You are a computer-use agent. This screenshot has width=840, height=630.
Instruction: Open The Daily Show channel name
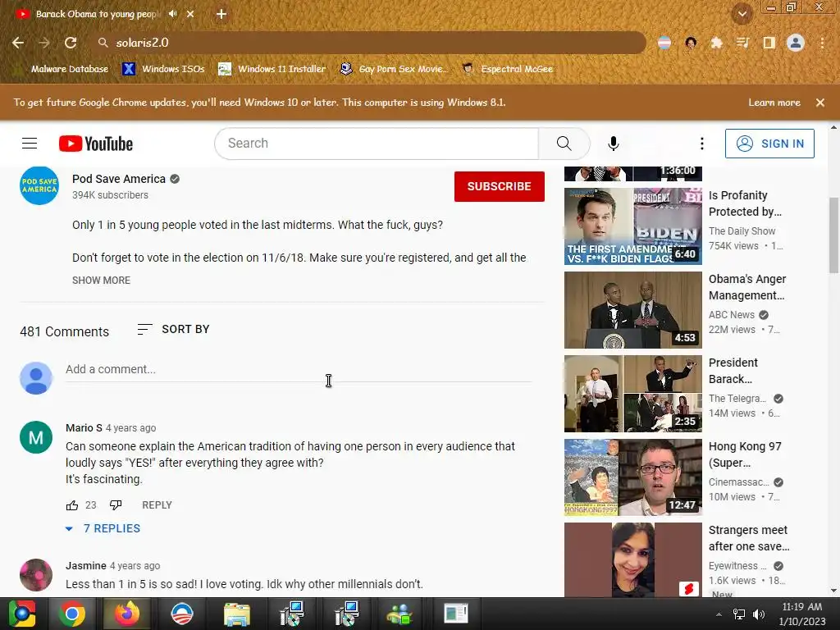pos(742,231)
